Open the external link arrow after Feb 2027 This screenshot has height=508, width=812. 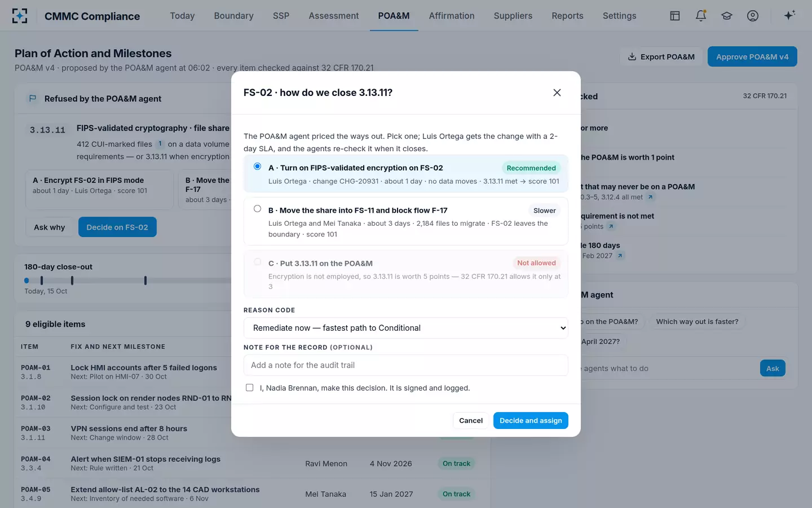pos(620,256)
